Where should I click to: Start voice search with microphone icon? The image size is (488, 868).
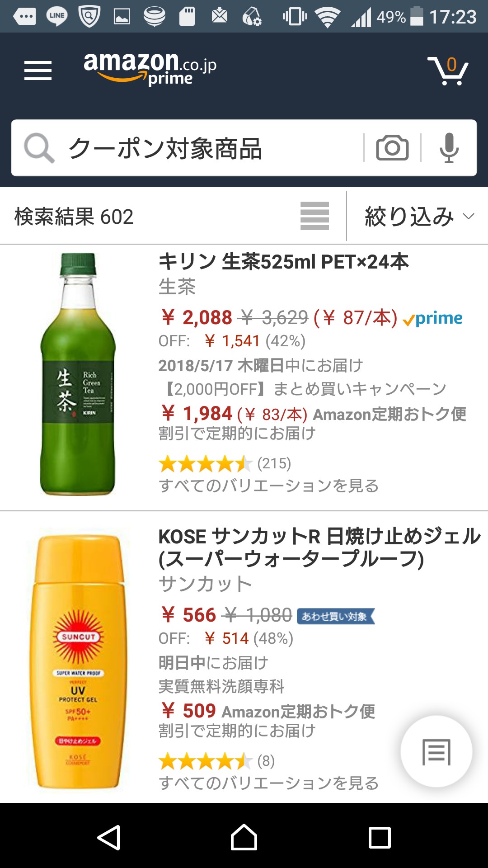[449, 147]
